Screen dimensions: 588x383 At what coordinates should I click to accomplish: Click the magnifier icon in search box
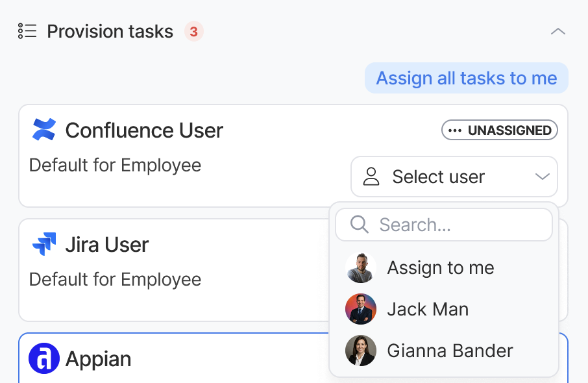coord(359,225)
